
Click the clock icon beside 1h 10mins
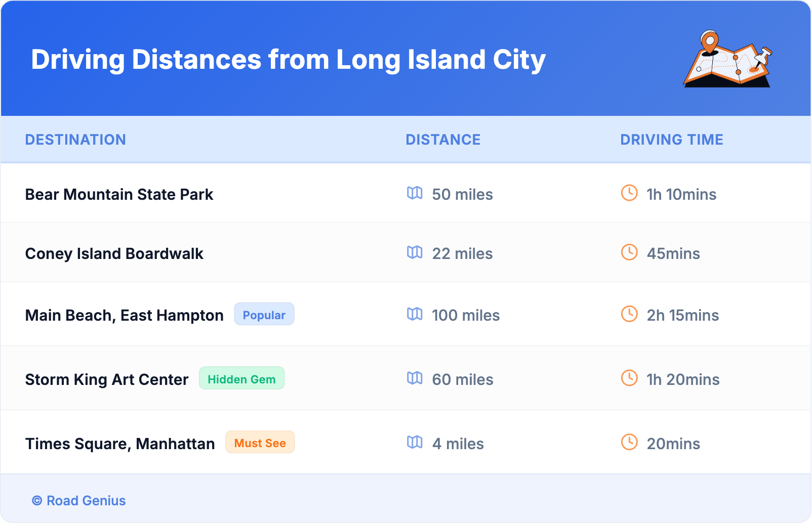pyautogui.click(x=629, y=193)
